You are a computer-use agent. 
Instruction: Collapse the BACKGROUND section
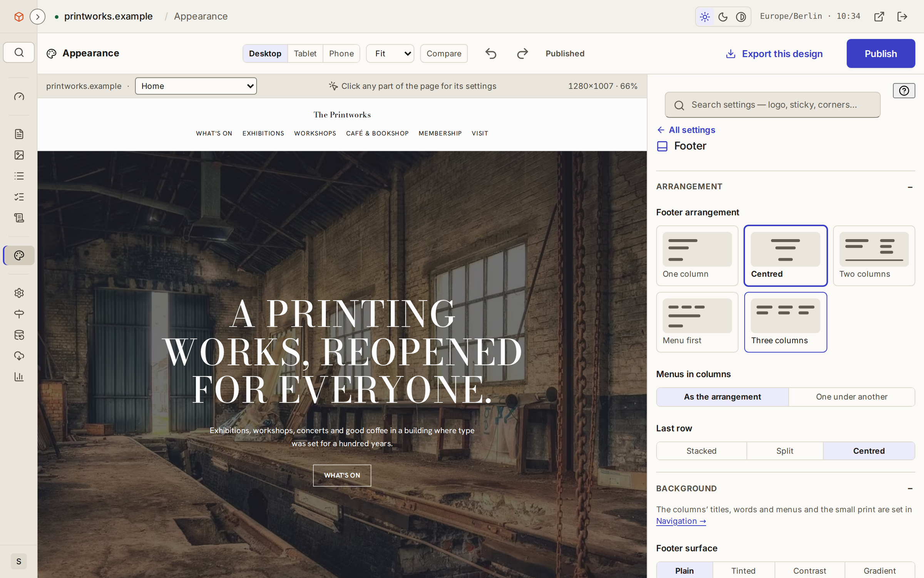point(785,489)
